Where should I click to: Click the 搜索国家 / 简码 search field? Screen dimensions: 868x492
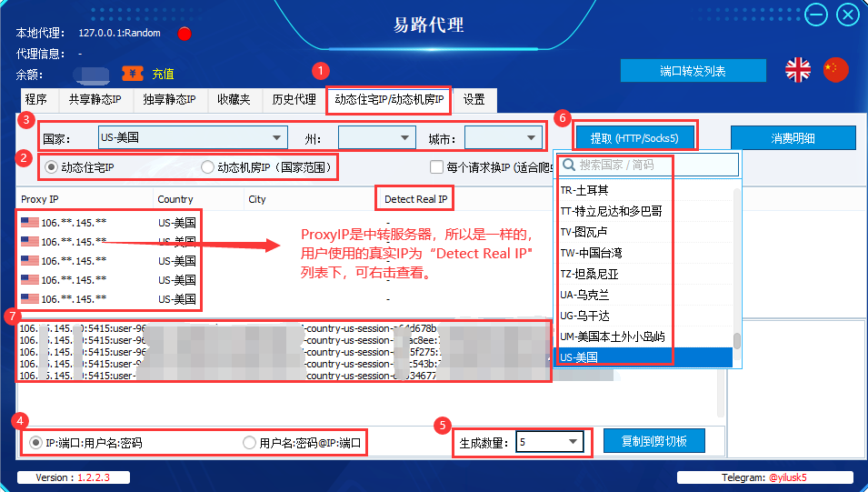(x=648, y=165)
